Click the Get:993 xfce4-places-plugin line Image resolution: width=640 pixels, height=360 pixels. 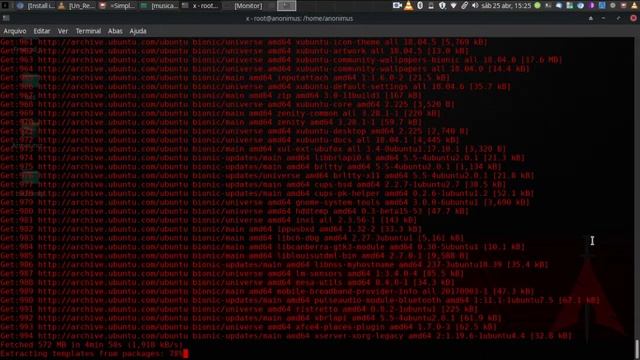coord(248,327)
